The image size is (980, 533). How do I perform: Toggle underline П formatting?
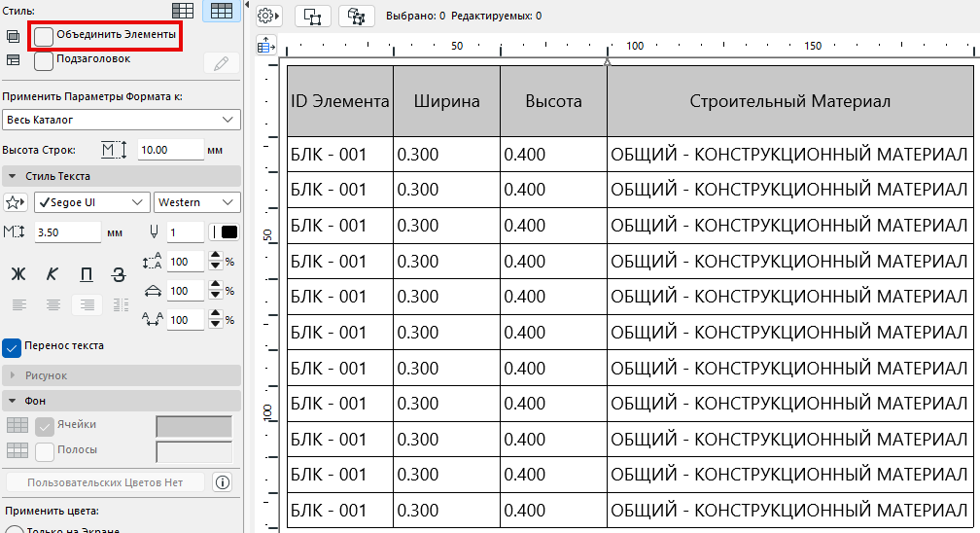[87, 274]
